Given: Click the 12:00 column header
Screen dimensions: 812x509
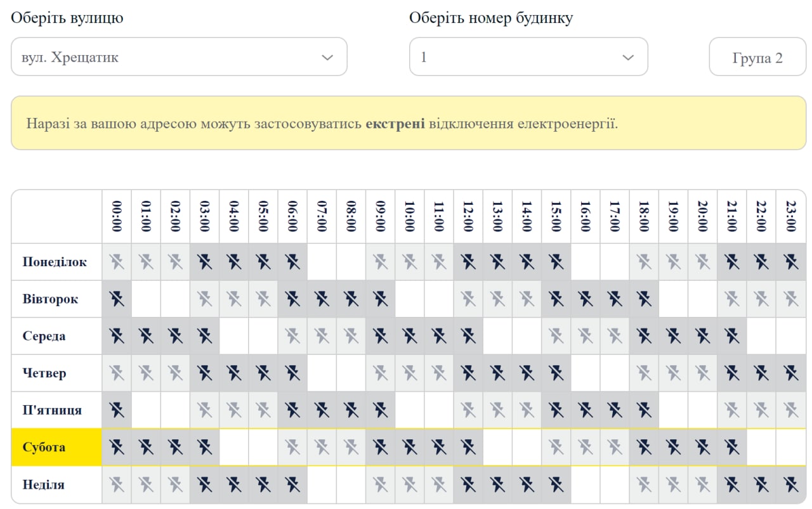Looking at the screenshot, I should click(468, 216).
